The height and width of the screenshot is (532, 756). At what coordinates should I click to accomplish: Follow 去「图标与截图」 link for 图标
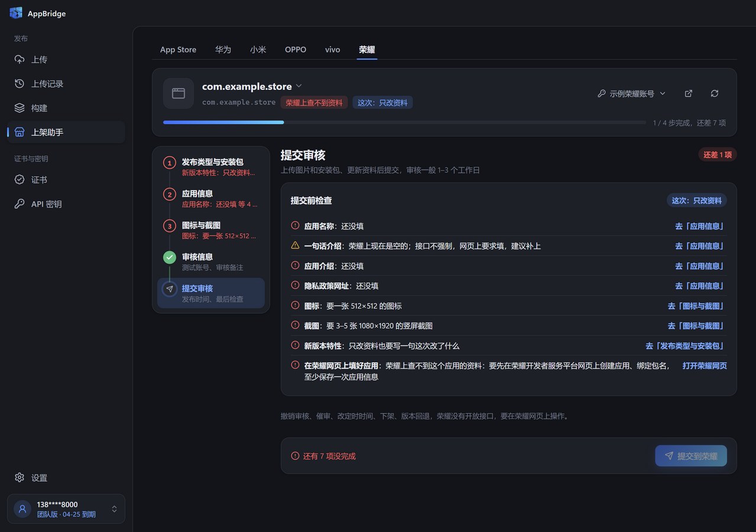coord(697,306)
